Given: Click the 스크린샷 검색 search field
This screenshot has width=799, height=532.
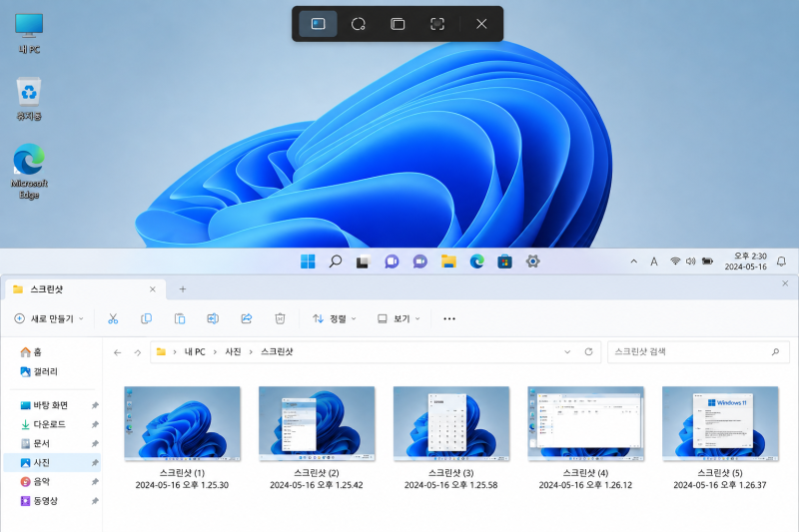Looking at the screenshot, I should [x=698, y=351].
